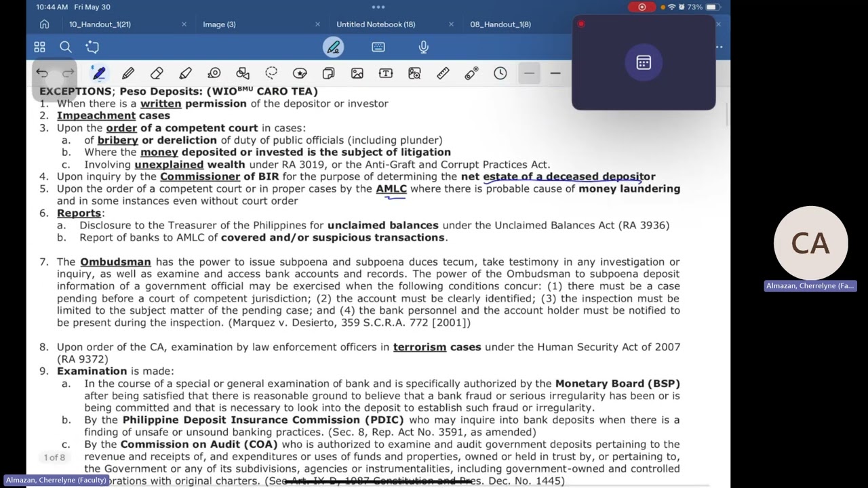868x488 pixels.
Task: Tap the AI bookmark/share icon beside search
Action: tap(92, 47)
